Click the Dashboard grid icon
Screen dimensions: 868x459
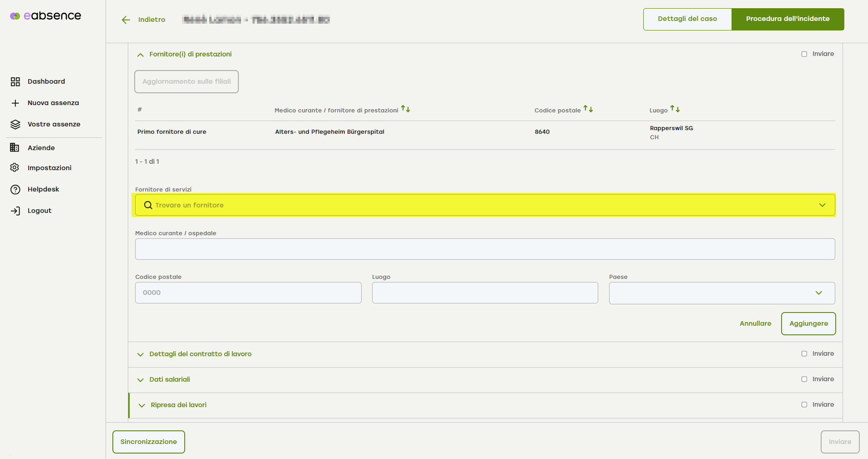click(x=15, y=81)
